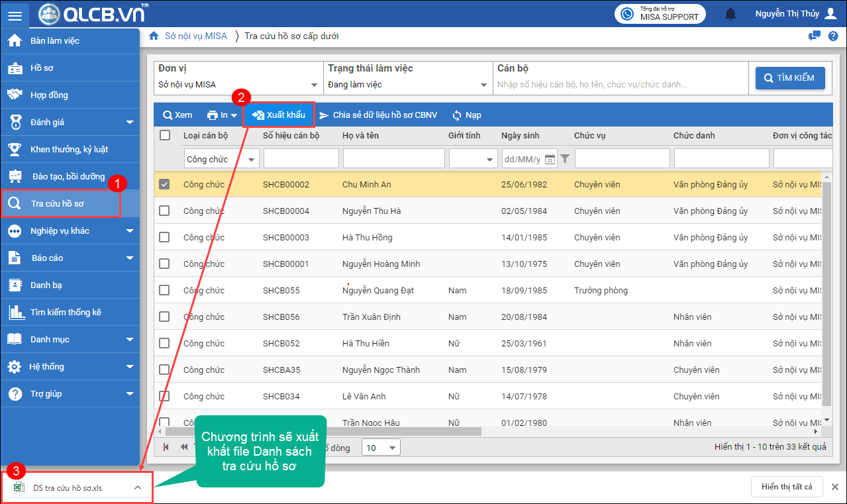Check the Nguyễn Thu Hà row checkbox
This screenshot has width=847, height=504.
164,211
